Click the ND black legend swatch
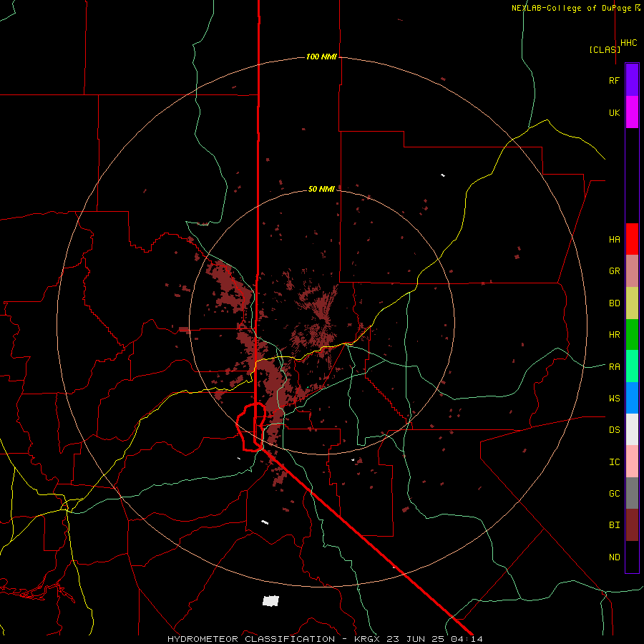Image resolution: width=644 pixels, height=644 pixels. coord(632,557)
